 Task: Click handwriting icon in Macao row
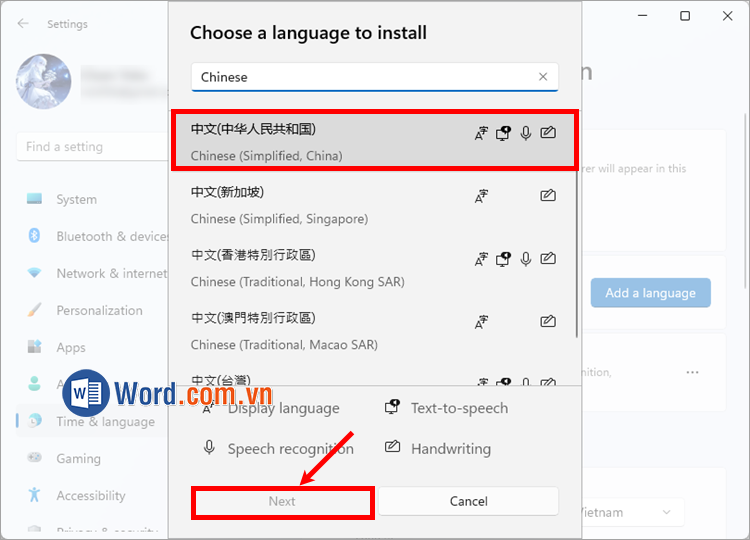tap(548, 321)
